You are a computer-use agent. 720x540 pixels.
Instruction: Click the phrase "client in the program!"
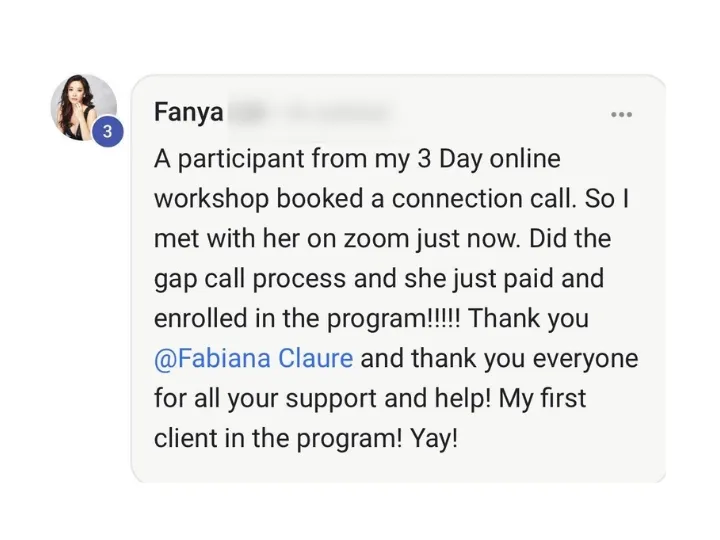[x=278, y=439]
